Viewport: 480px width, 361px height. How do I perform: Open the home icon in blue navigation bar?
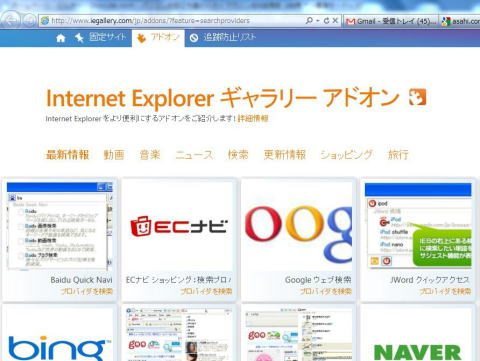pos(60,38)
